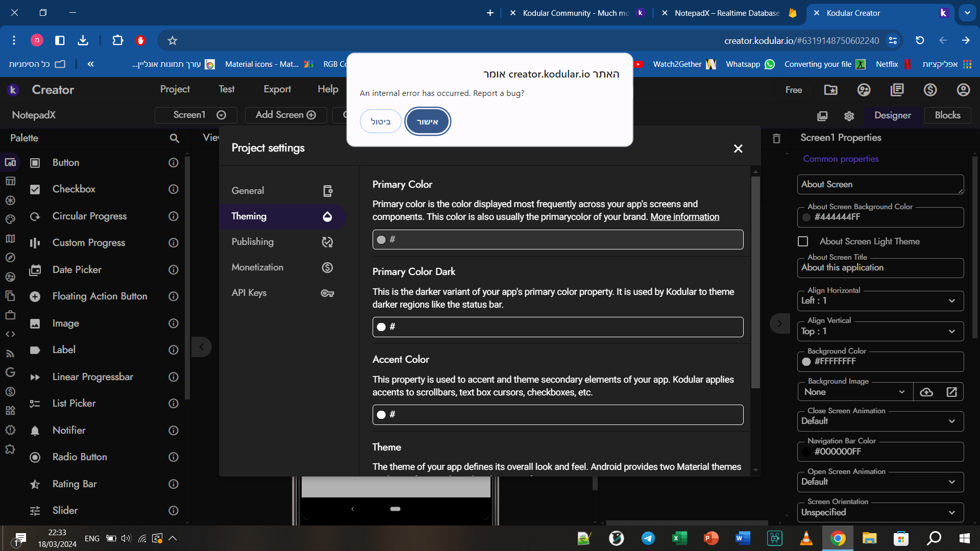Click the settings gear next to Designer tab
The image size is (980, 551).
coord(849,116)
